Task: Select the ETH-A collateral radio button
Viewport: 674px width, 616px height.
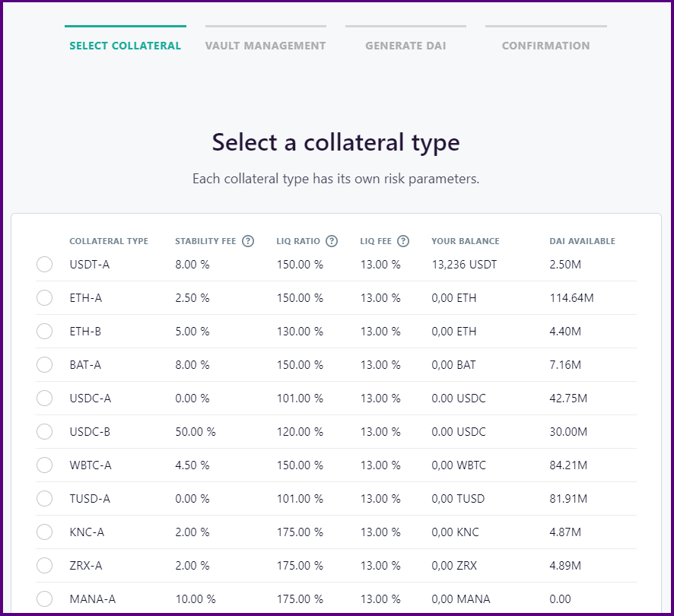Action: tap(45, 298)
